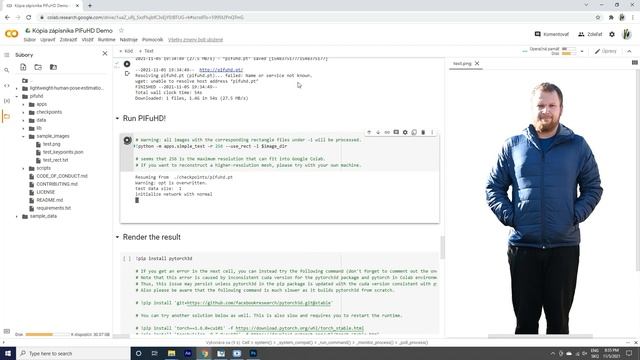Open the Nástroje menu

coord(129,40)
